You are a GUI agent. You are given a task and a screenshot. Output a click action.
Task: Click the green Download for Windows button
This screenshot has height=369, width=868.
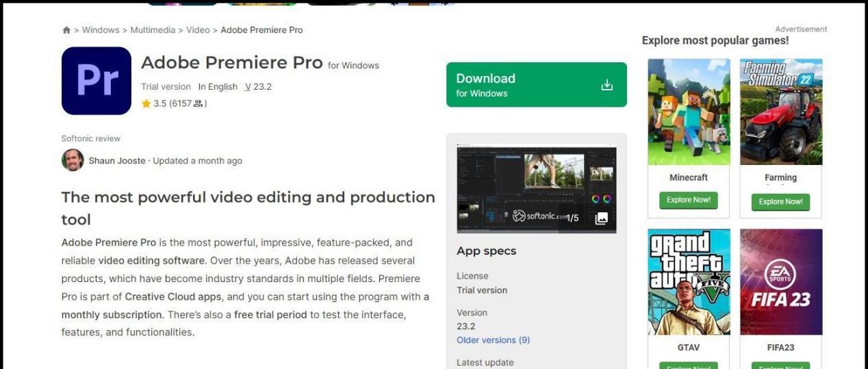point(536,85)
